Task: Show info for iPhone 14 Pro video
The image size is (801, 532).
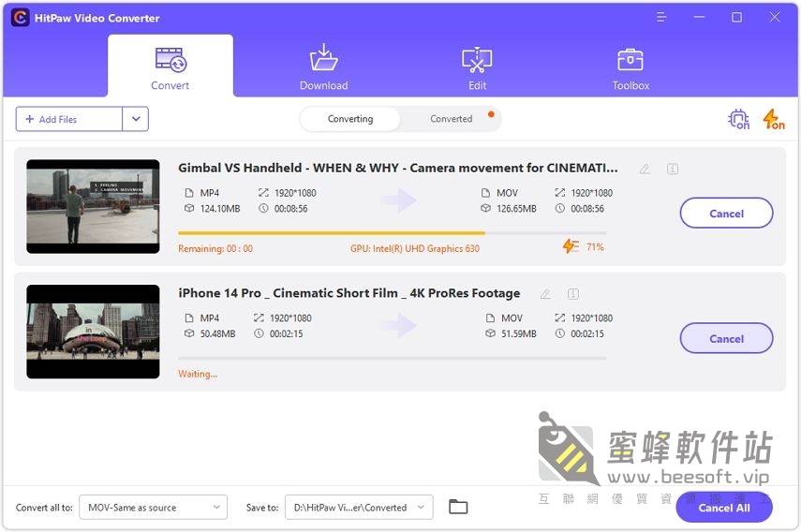Action: click(573, 293)
